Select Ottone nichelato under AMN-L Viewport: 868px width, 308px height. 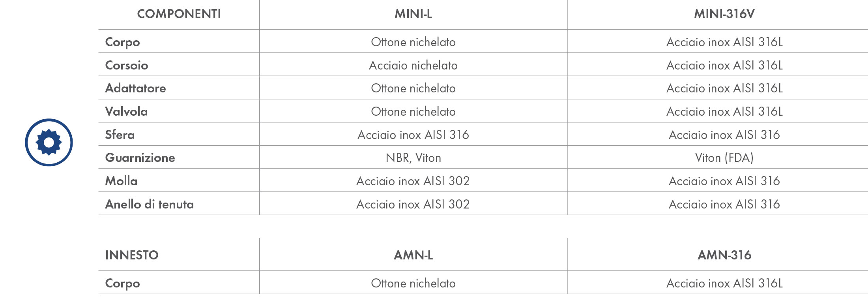(x=413, y=283)
